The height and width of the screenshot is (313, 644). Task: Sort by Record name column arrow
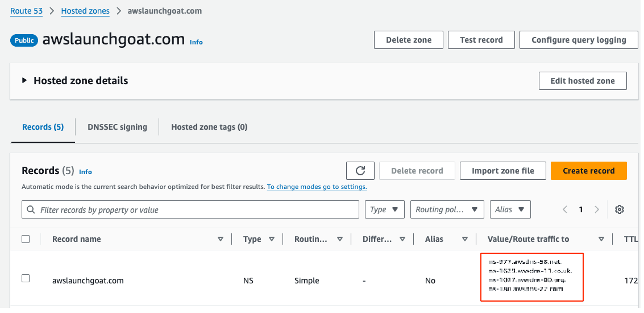pyautogui.click(x=221, y=239)
